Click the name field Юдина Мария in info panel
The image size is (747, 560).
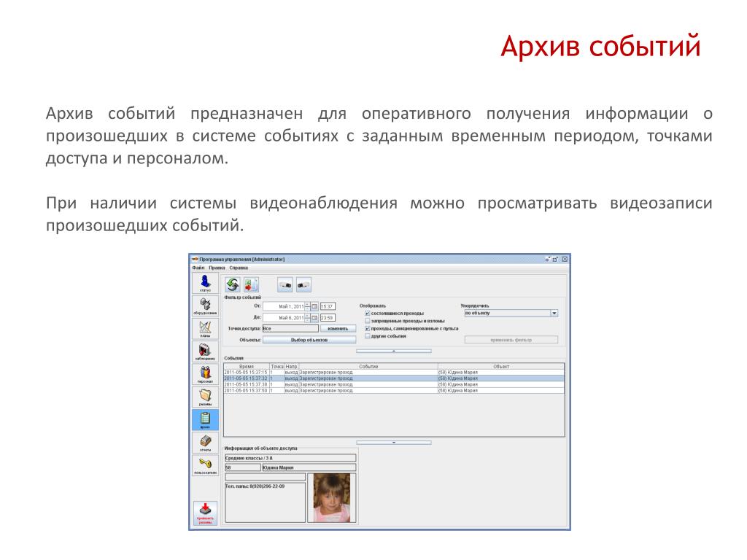309,467
